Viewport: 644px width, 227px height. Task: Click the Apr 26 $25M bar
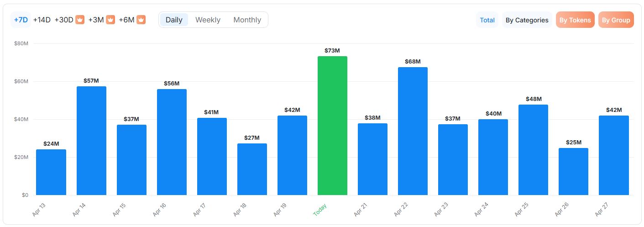(x=573, y=171)
